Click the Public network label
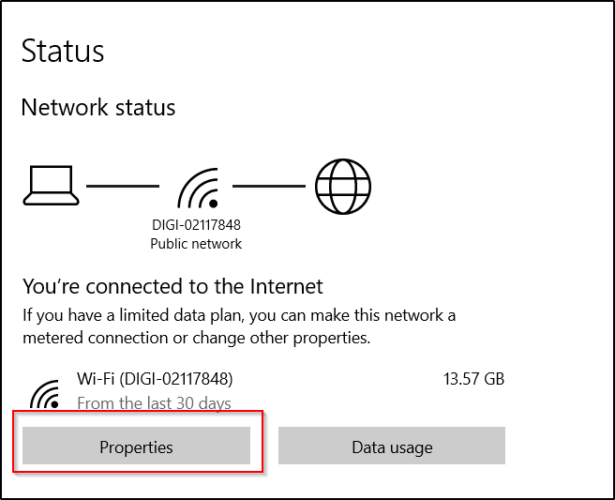The image size is (615, 500). coord(196,244)
